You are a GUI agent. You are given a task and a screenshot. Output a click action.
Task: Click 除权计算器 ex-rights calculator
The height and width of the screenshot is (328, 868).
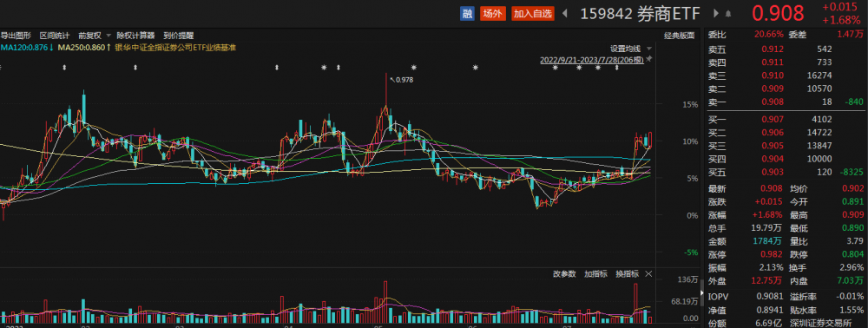click(135, 36)
